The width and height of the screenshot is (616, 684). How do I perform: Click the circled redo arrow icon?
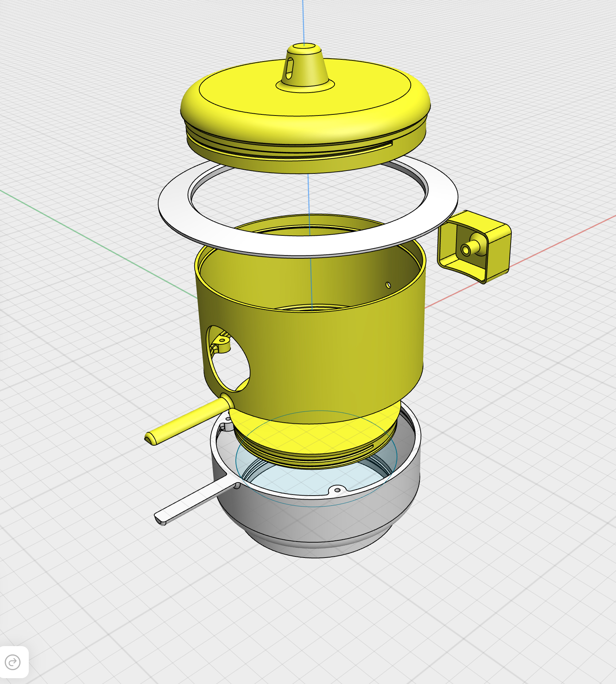13,662
